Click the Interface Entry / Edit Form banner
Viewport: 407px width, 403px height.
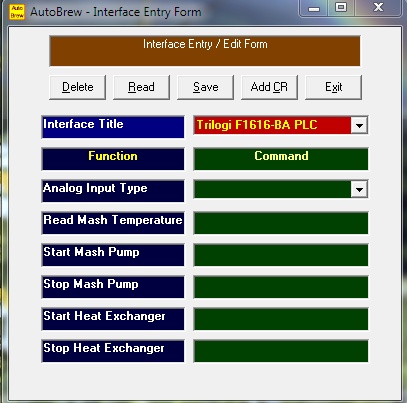pos(205,51)
